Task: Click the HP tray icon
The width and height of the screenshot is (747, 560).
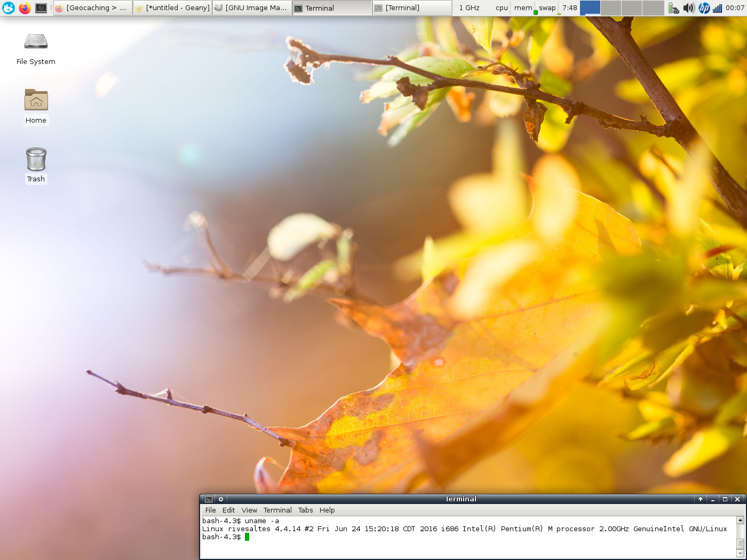Action: pos(704,8)
